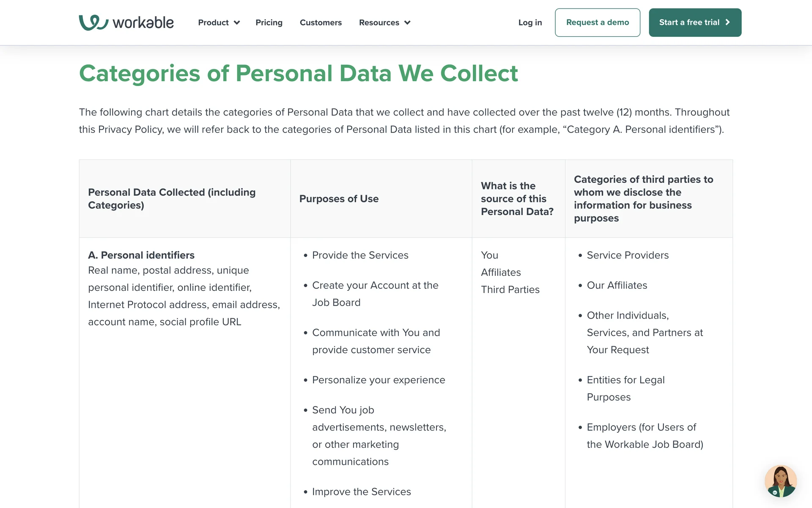Click the Categories of third parties column header
This screenshot has width=812, height=508.
pyautogui.click(x=643, y=199)
